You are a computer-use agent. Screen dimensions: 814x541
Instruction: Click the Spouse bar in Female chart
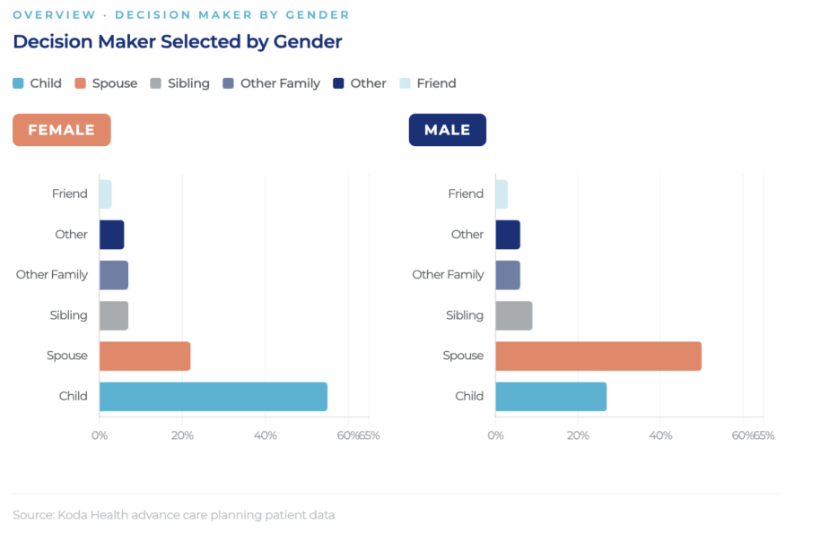click(x=145, y=356)
